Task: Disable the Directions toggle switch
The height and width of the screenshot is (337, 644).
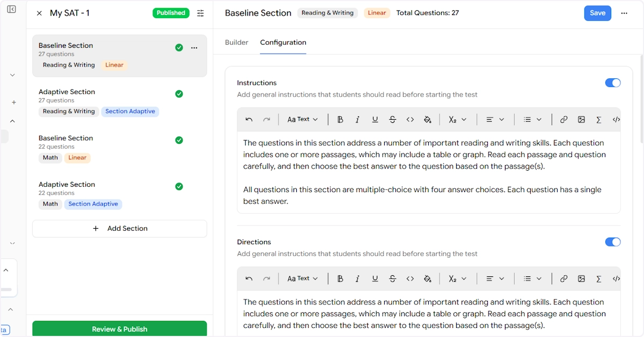Action: point(612,242)
